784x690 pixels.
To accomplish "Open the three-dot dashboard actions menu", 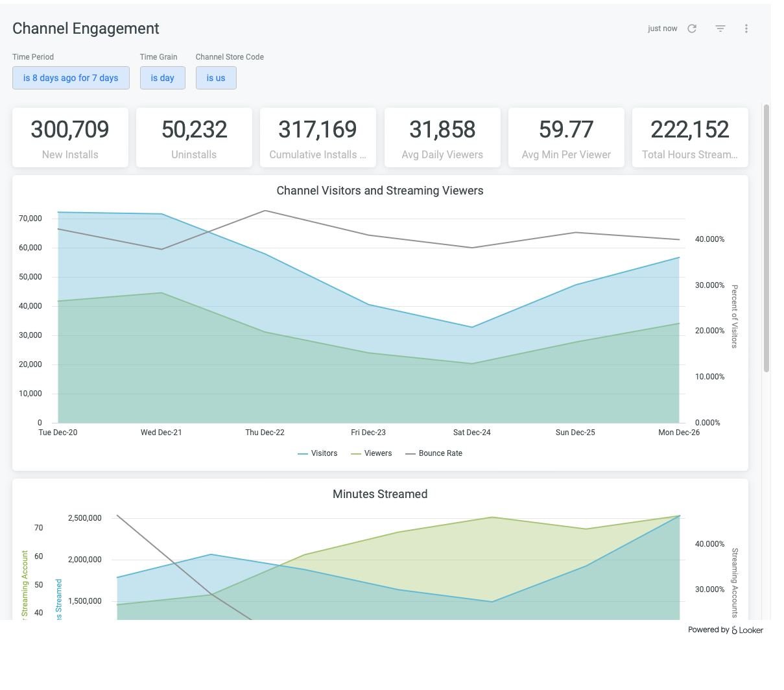I will [x=746, y=29].
